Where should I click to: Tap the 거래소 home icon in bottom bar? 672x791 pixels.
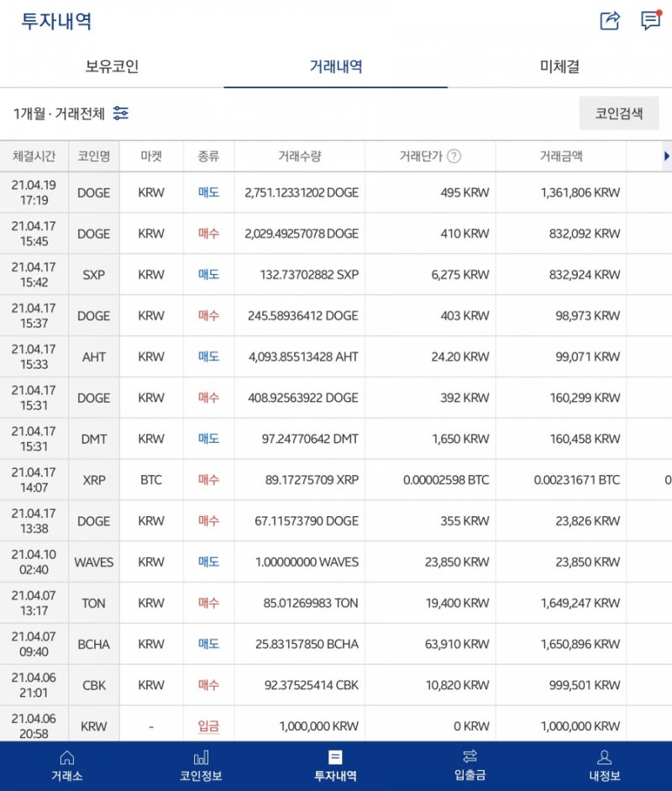(67, 757)
